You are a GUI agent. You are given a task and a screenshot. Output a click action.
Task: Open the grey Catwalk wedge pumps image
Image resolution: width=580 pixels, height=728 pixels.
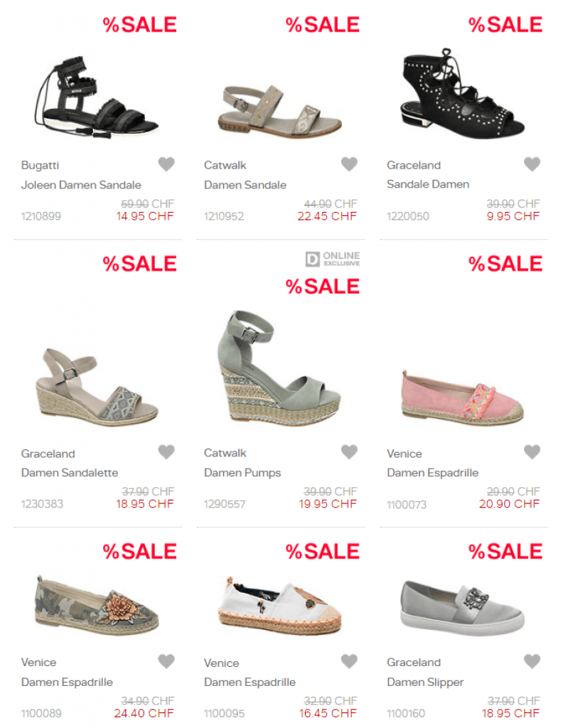coord(279,368)
